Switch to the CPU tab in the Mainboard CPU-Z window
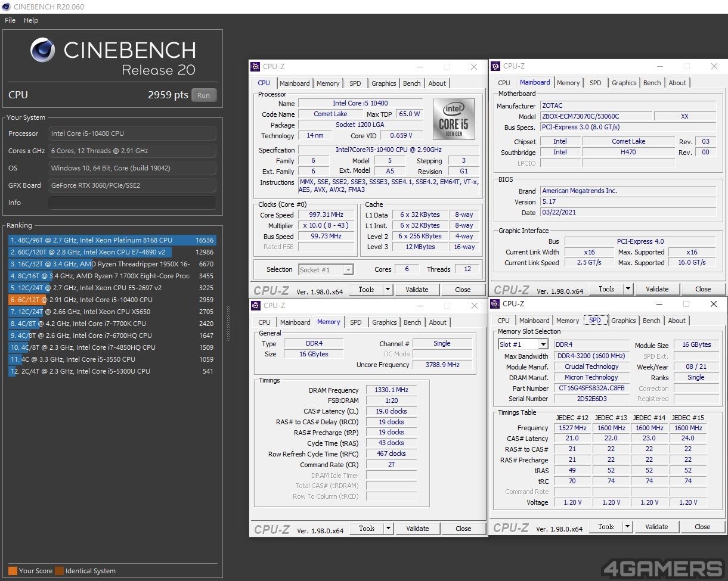This screenshot has height=581, width=728. coord(504,83)
